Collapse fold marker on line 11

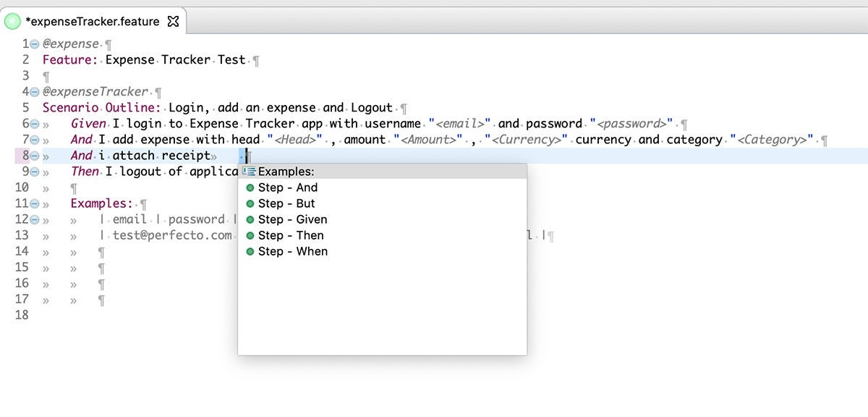point(34,203)
